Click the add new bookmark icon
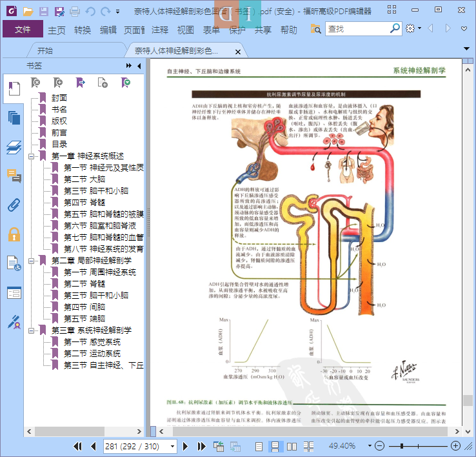 57,83
